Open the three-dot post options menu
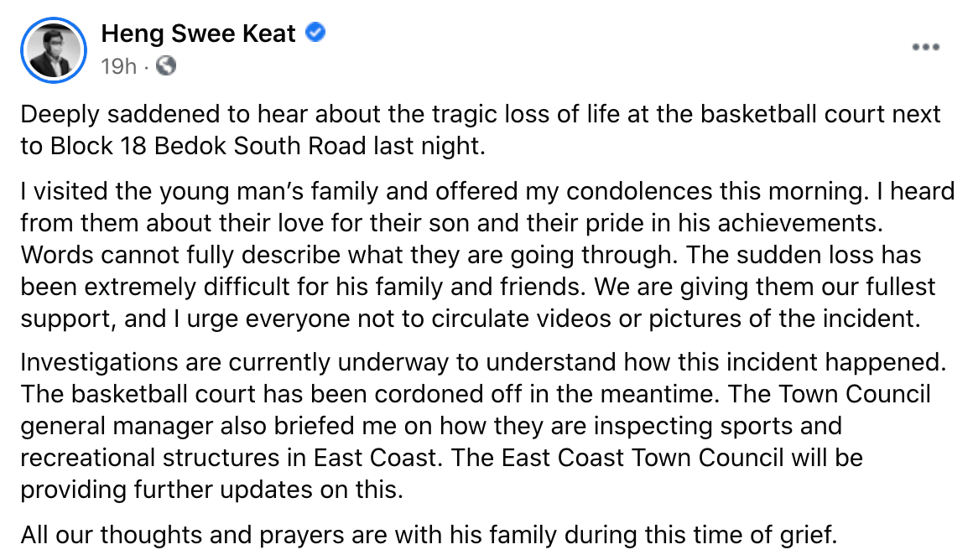 925,47
